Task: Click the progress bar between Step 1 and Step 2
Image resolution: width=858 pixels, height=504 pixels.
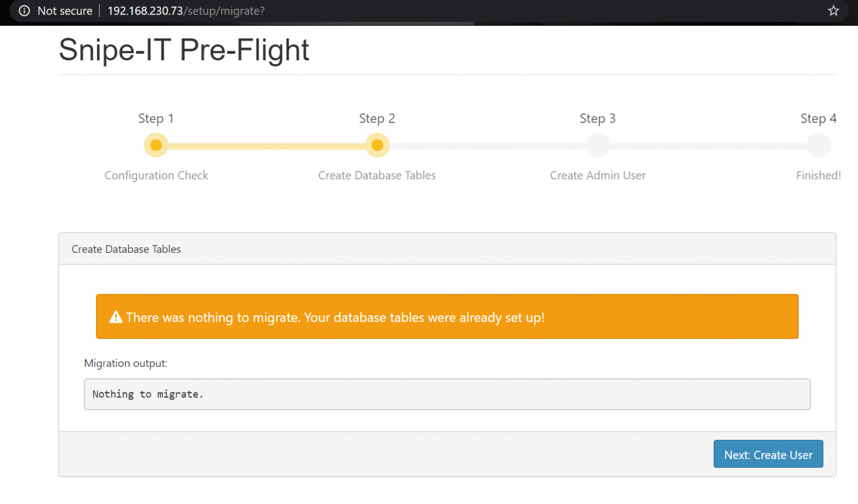Action: click(266, 146)
